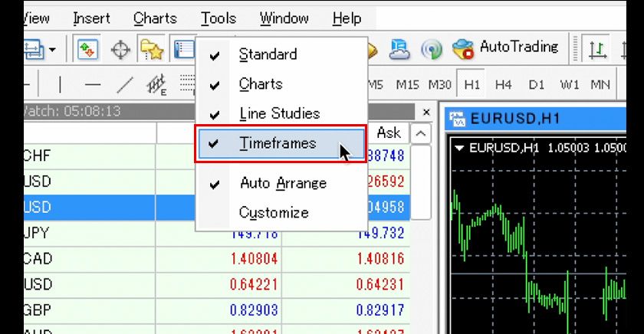This screenshot has height=334, width=644.
Task: Switch to the H4 timeframe
Action: [x=503, y=84]
